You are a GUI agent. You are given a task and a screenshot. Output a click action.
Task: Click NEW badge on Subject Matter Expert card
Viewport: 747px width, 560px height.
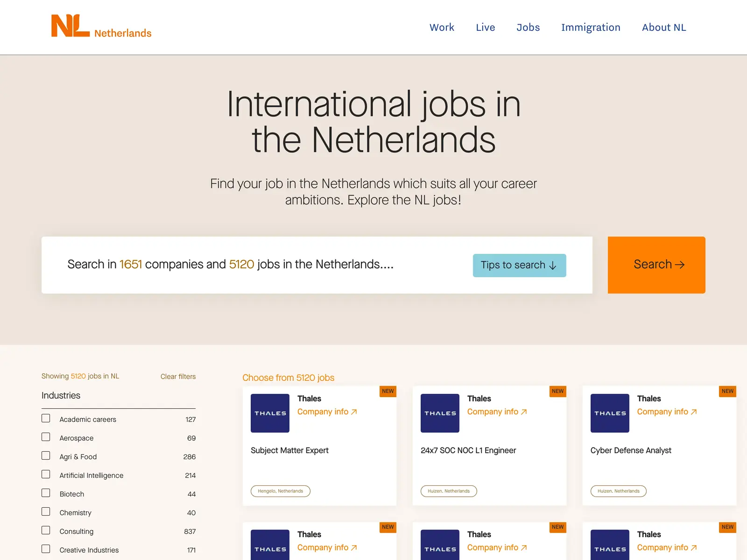pos(388,391)
